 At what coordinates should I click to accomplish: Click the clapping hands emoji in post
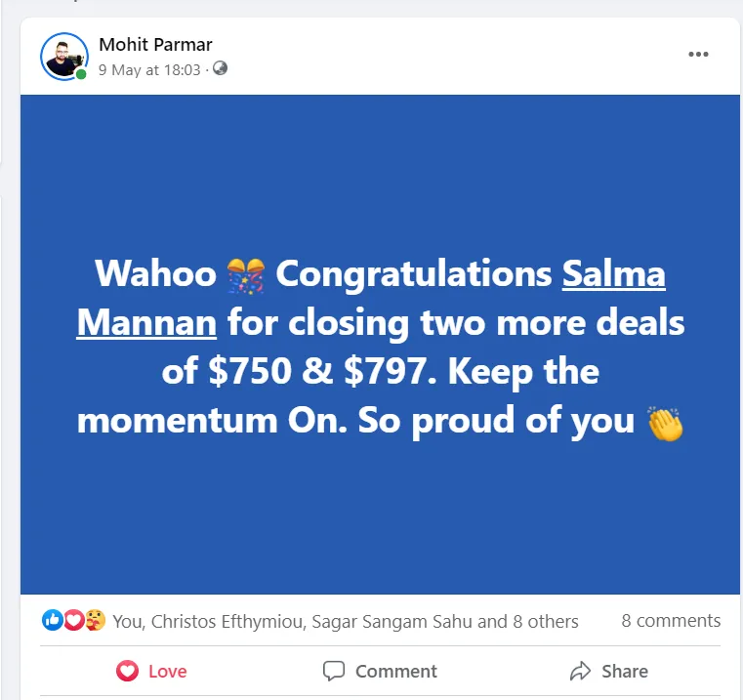(665, 422)
